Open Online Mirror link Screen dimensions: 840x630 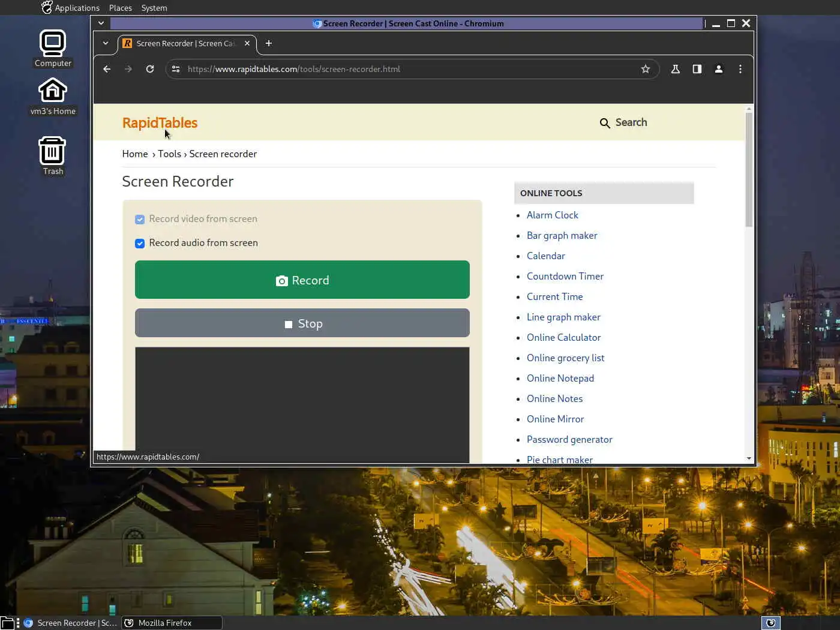tap(556, 419)
